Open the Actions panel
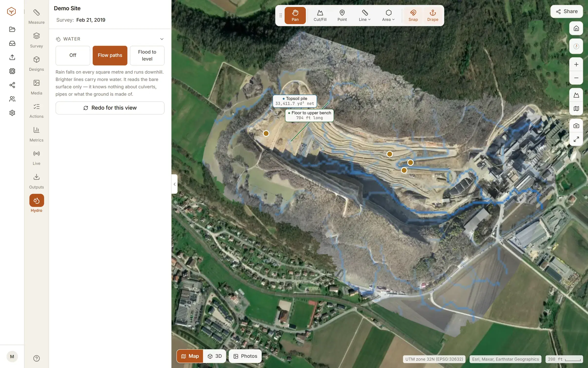Viewport: 588px width, 368px height. pyautogui.click(x=37, y=111)
